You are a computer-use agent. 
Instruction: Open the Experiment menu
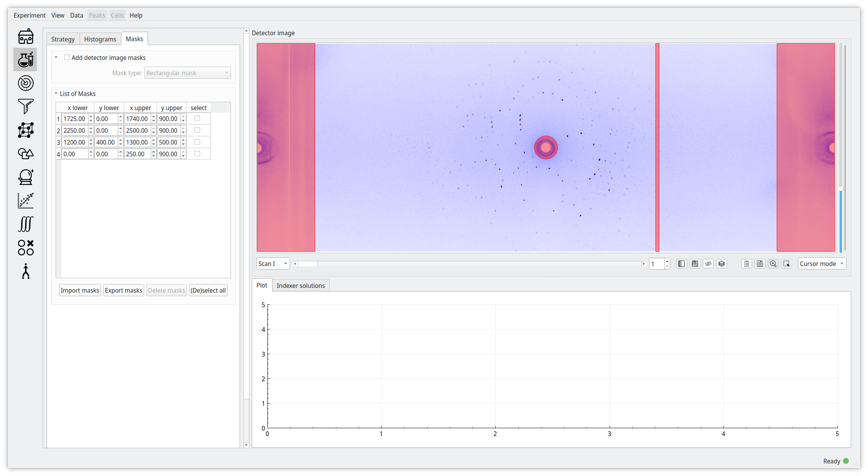(29, 15)
